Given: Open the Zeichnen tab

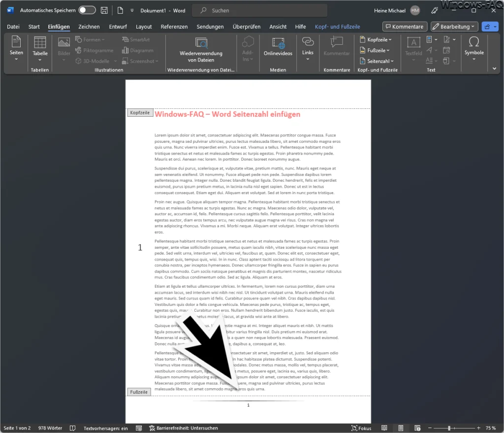Looking at the screenshot, I should coord(89,27).
